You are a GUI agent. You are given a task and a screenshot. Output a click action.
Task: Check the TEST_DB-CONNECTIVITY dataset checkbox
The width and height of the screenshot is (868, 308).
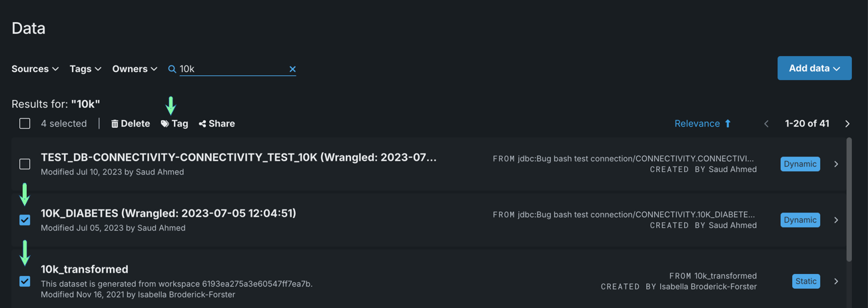[x=25, y=164]
